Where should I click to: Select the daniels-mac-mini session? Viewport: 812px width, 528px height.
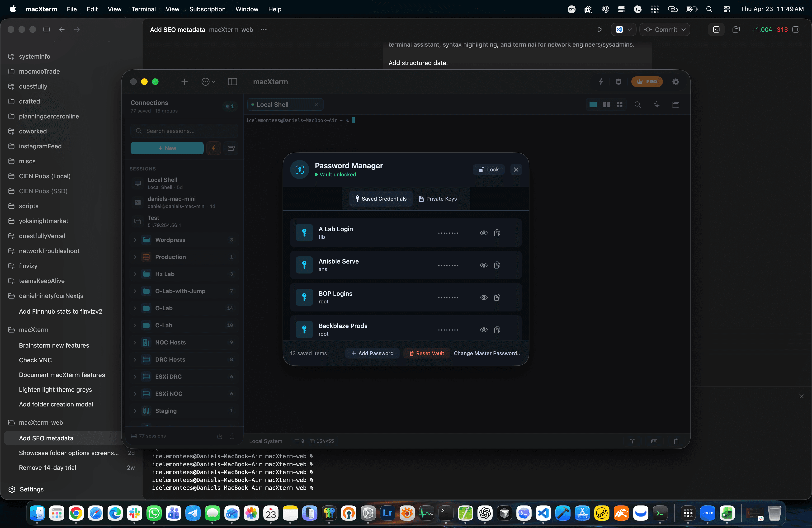tap(184, 202)
